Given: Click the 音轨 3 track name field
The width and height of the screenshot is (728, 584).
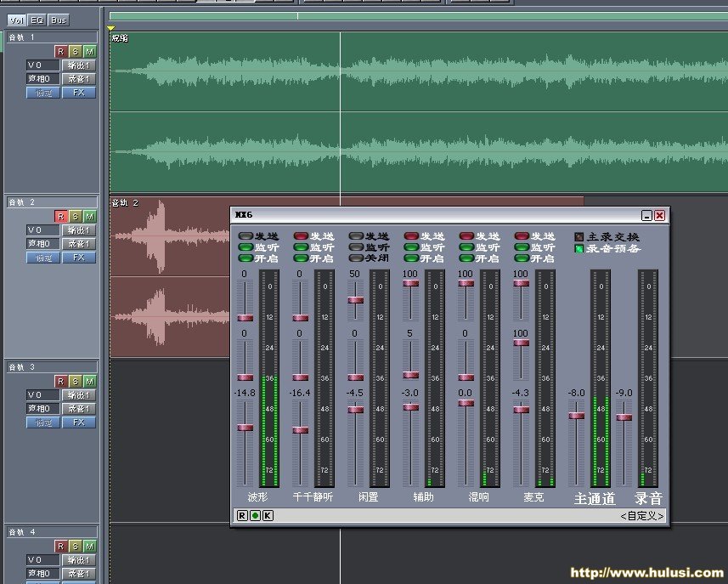Looking at the screenshot, I should [53, 367].
